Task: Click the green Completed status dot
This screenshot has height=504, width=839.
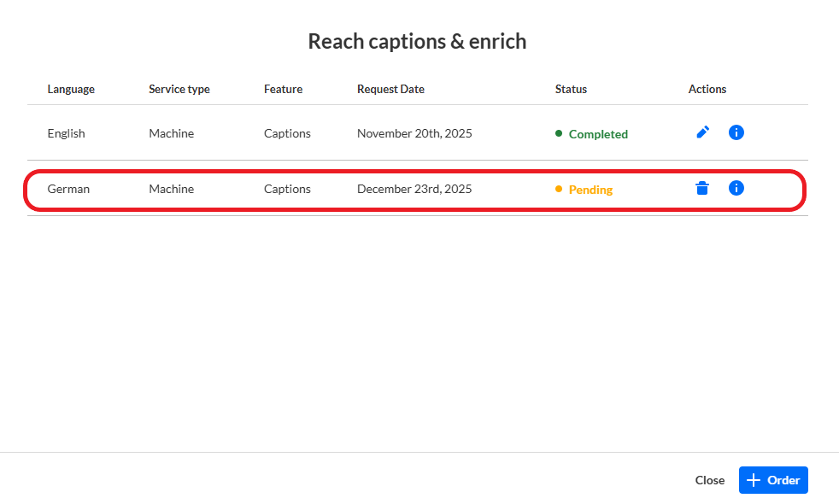Action: pos(559,133)
